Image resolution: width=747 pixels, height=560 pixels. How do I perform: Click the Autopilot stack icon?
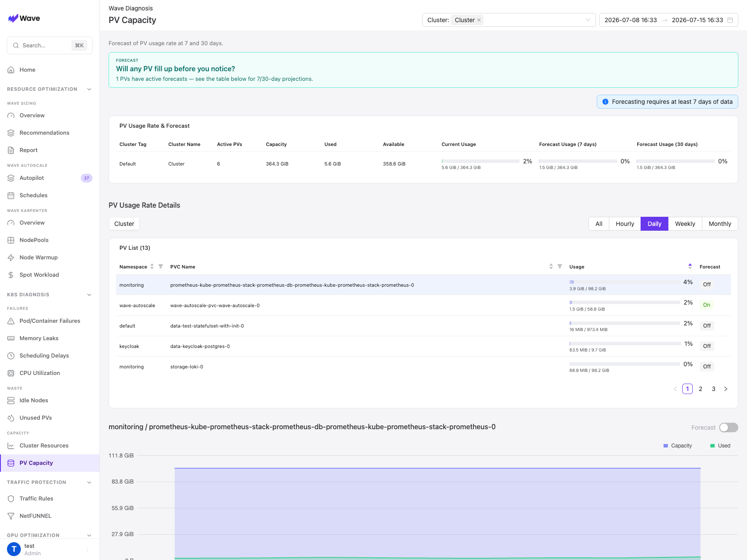click(x=11, y=178)
